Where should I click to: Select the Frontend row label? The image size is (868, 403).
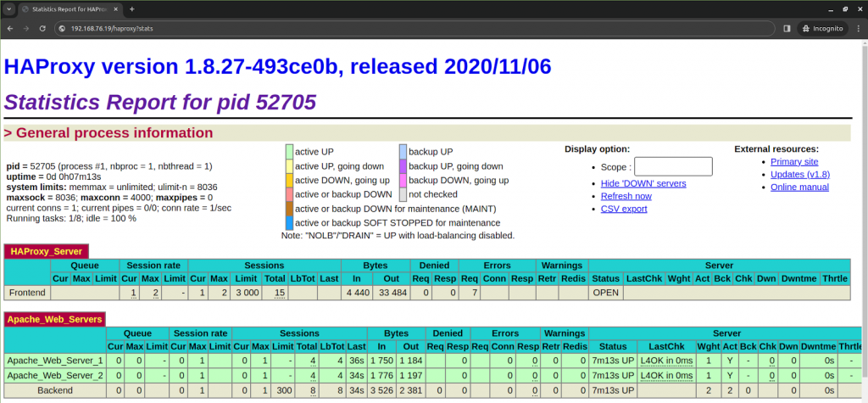(x=26, y=293)
